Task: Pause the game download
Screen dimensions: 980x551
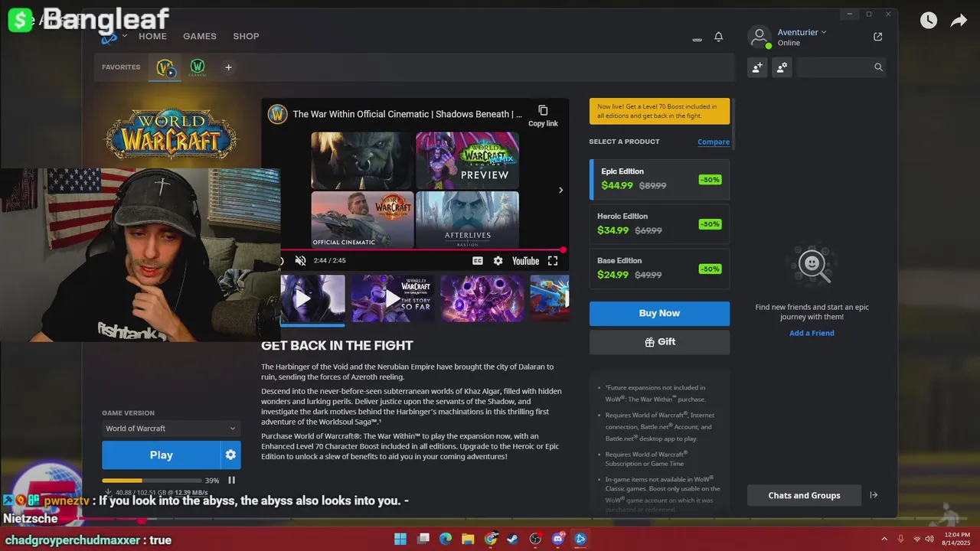Action: pos(231,481)
